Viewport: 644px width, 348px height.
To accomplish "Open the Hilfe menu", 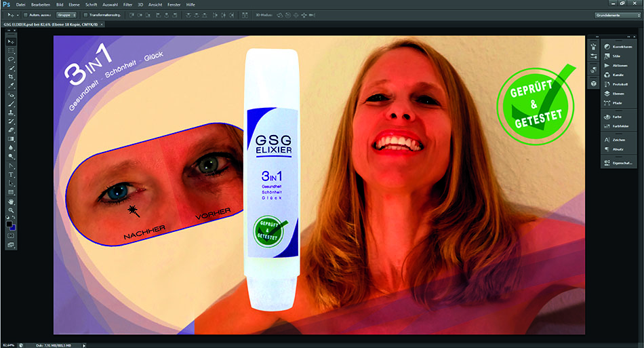I will point(190,5).
